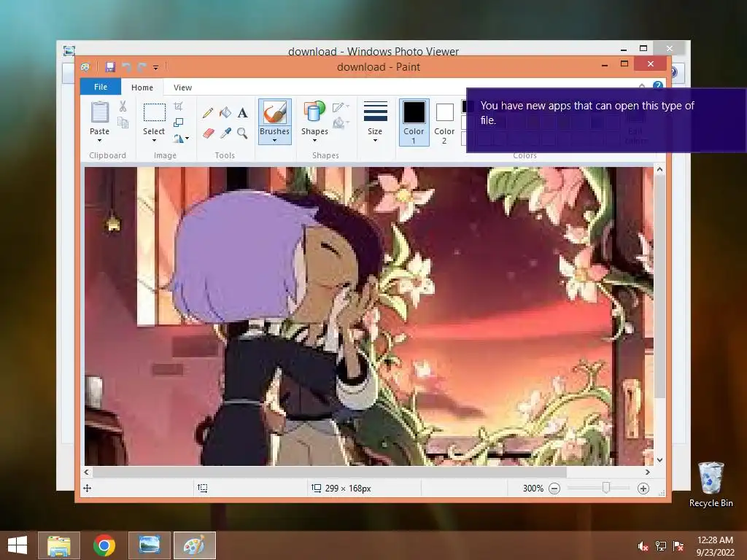Click the zoom slider handle
The height and width of the screenshot is (560, 747).
606,488
